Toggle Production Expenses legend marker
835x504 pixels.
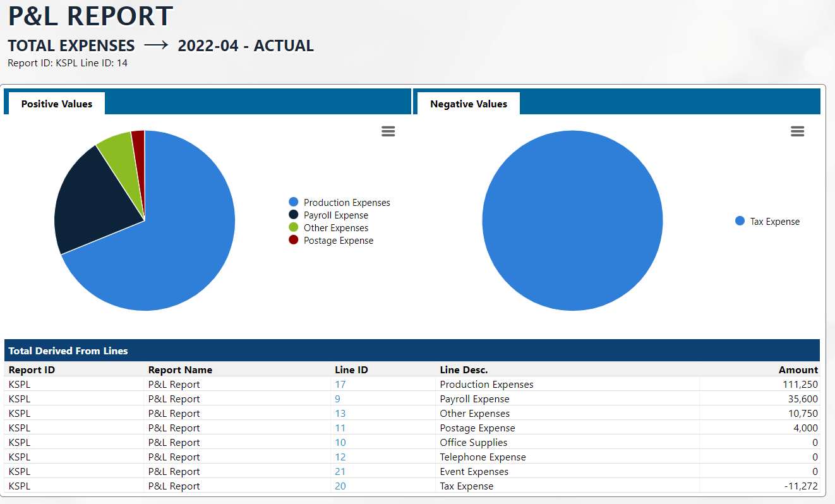(x=293, y=202)
